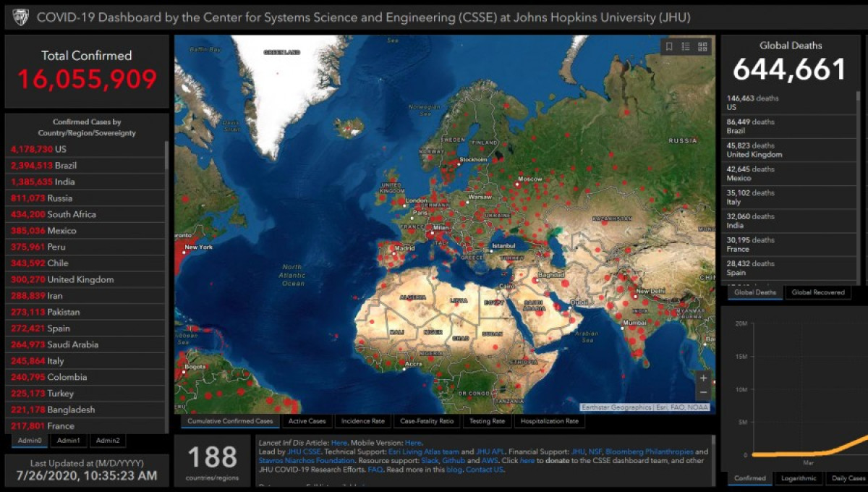Show the map Legend list icon
Viewport: 868px width, 492px height.
[686, 46]
